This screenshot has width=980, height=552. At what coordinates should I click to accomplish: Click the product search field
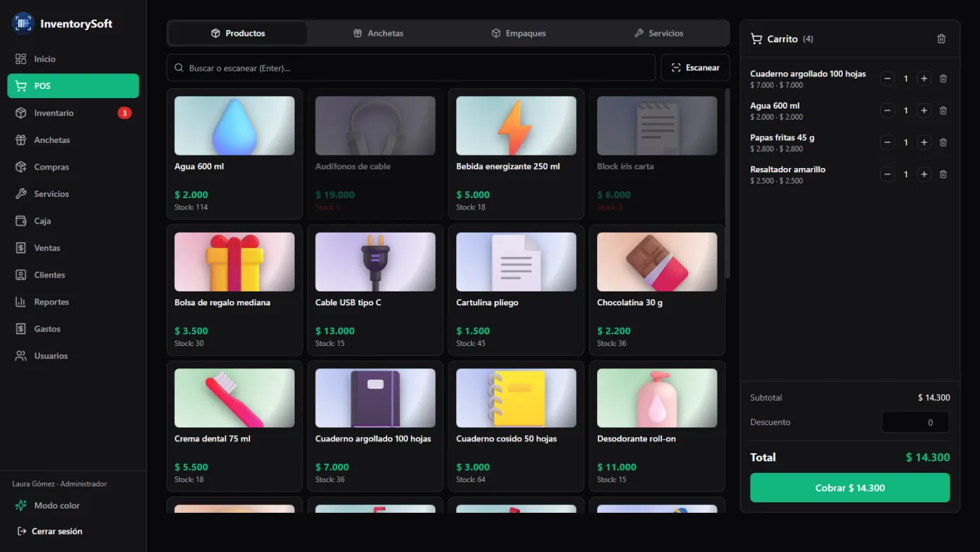[411, 68]
